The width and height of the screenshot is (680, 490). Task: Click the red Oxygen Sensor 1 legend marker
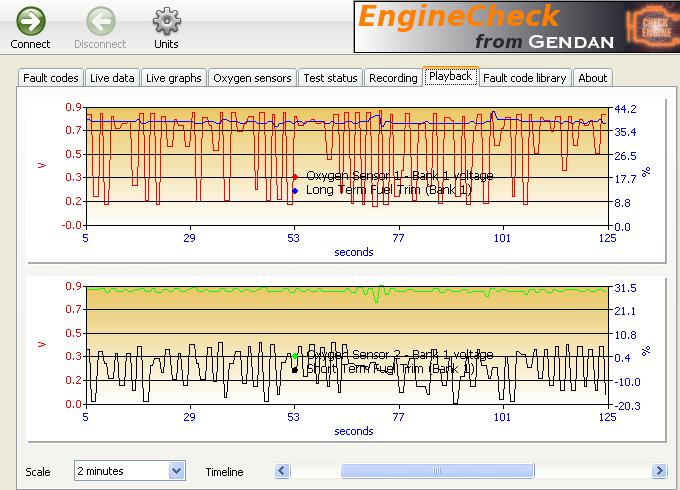click(295, 176)
